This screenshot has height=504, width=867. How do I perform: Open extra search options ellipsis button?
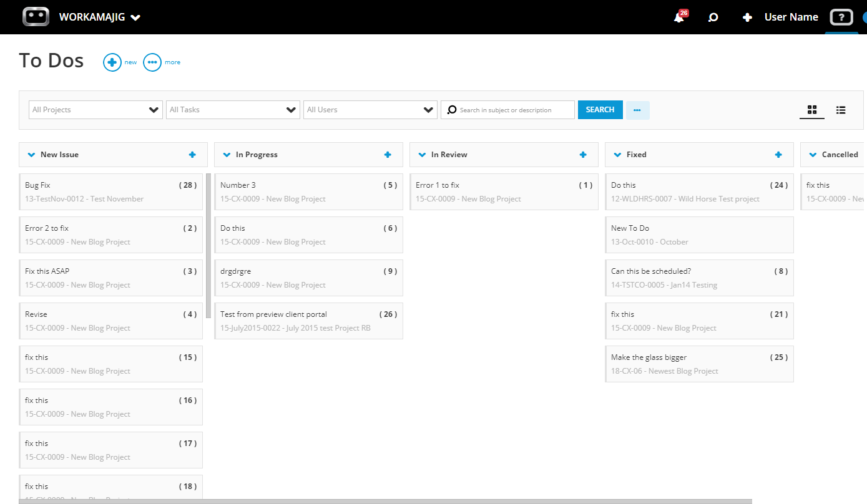[637, 110]
